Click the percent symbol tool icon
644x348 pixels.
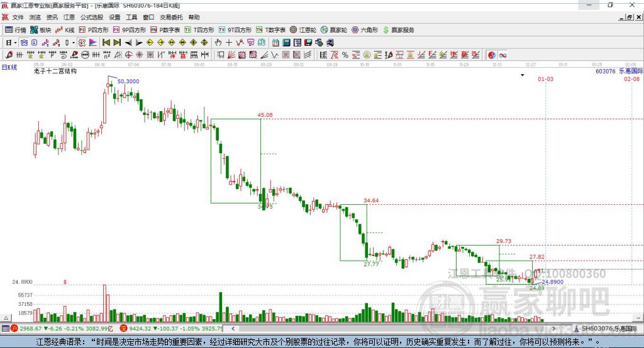(345, 55)
